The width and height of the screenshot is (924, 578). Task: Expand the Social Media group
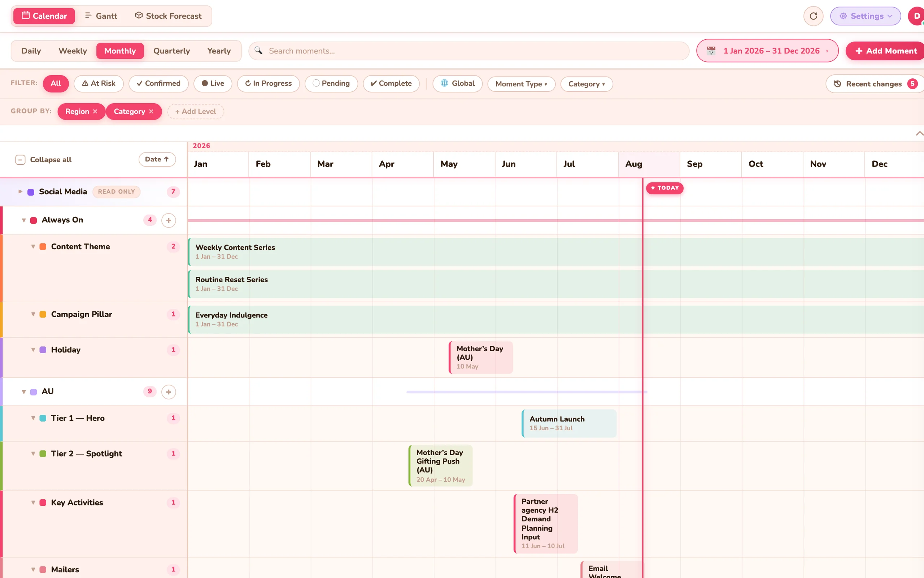click(x=20, y=191)
